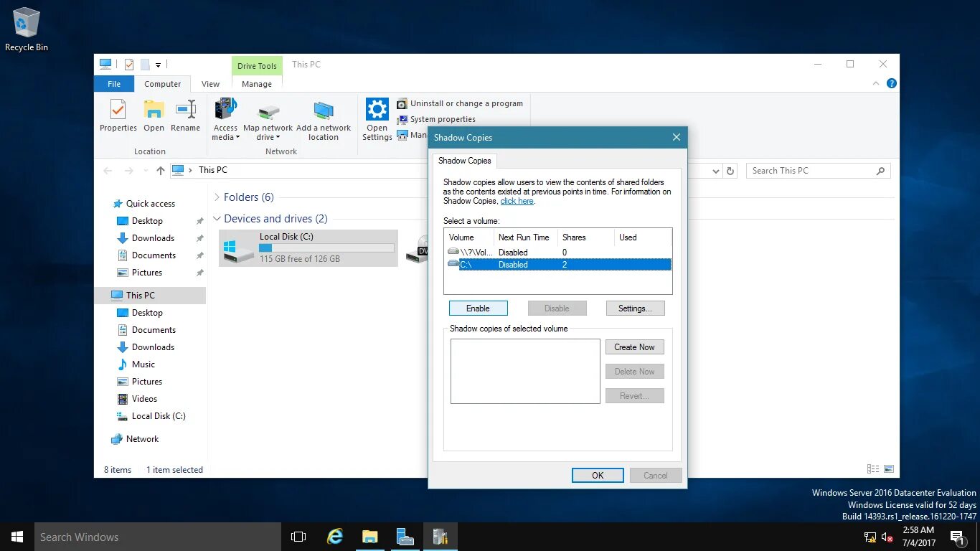Click the Enable button for shadow copies
This screenshot has height=551, width=980.
(478, 308)
